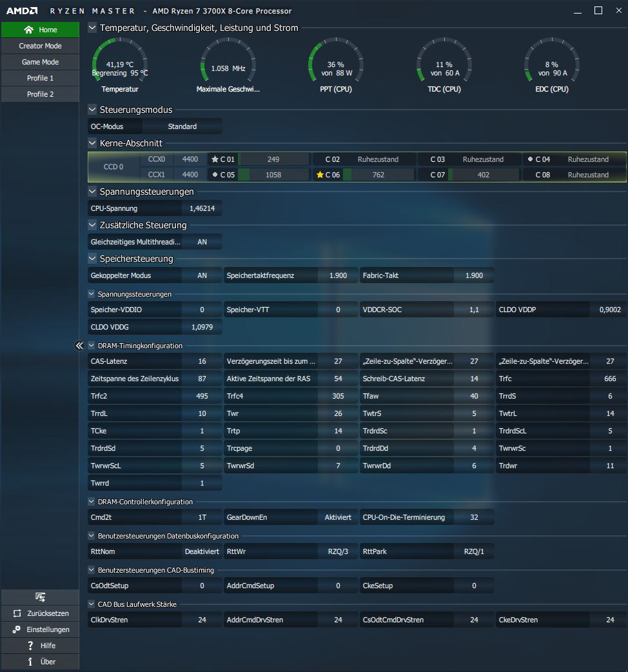This screenshot has width=628, height=672.
Task: Collapse Zusätzliche Steuerung section
Action: coord(92,224)
